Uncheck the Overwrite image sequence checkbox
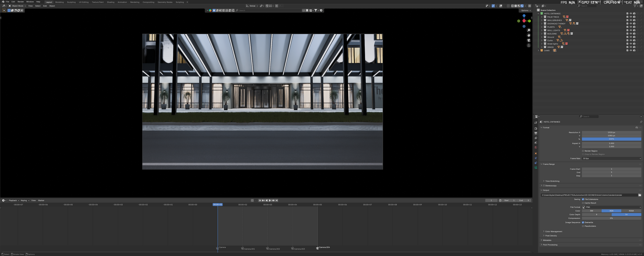 (x=583, y=223)
